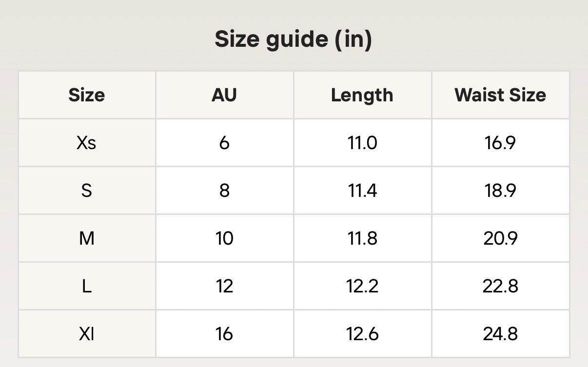Choose the L size row label
The width and height of the screenshot is (588, 367).
[x=87, y=286]
